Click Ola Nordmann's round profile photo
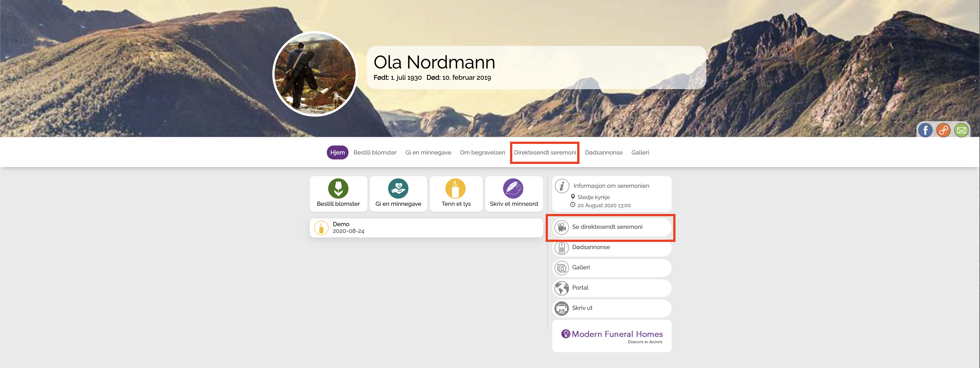The image size is (980, 368). pyautogui.click(x=315, y=74)
